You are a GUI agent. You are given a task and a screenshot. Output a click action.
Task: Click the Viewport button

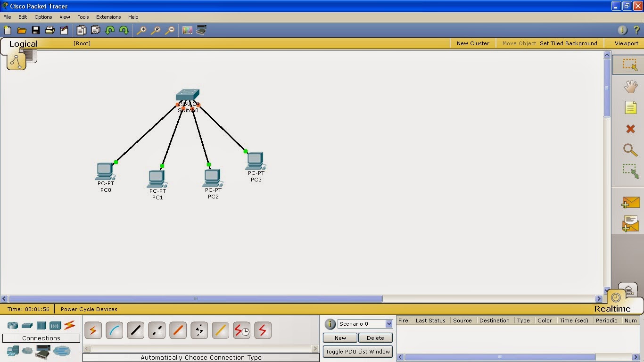[627, 43]
